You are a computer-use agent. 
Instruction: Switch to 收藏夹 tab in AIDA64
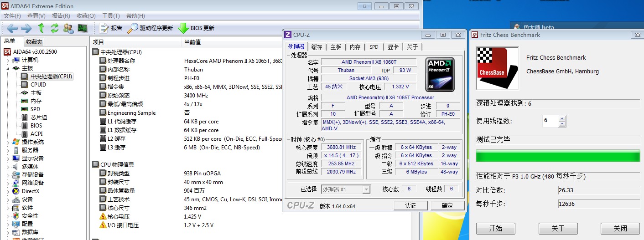(34, 41)
